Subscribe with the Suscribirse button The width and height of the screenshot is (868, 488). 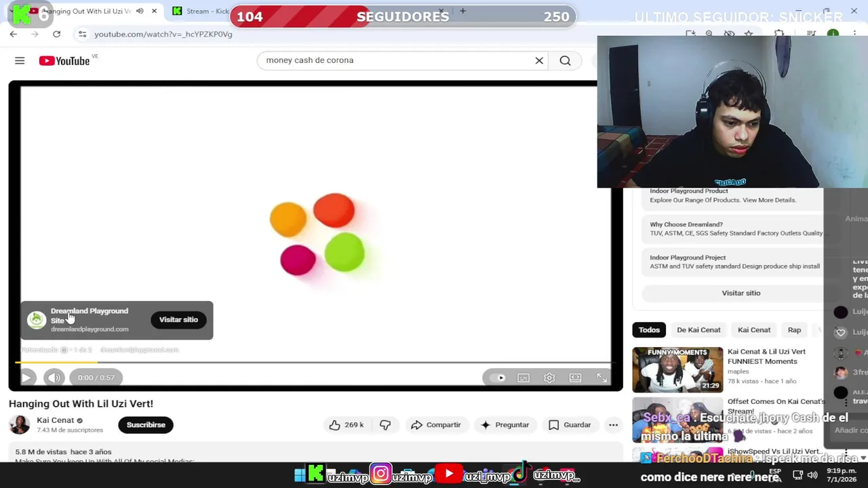click(x=146, y=425)
